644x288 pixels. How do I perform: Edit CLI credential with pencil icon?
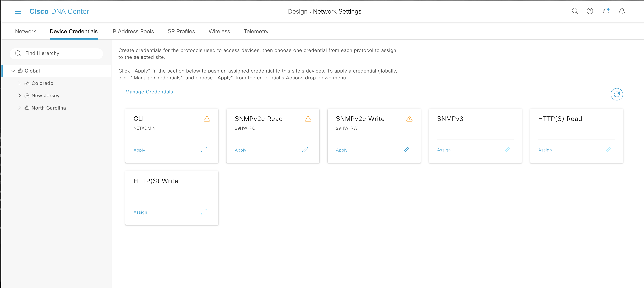click(204, 150)
